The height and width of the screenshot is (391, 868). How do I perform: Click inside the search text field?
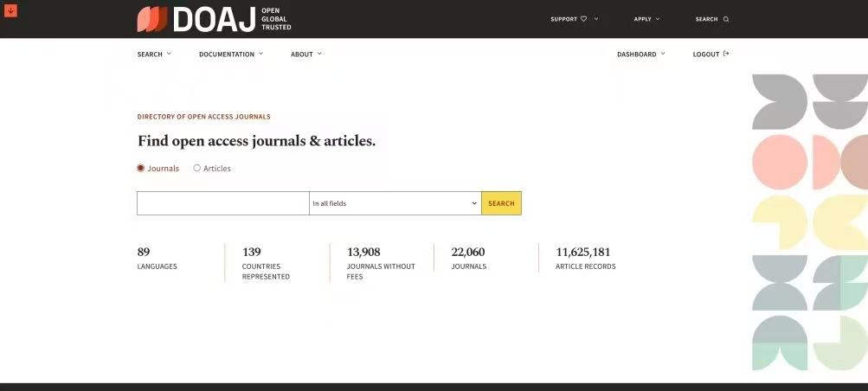pyautogui.click(x=222, y=203)
